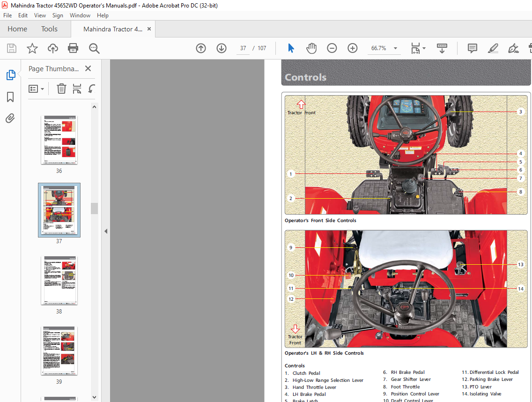Click the 'Controls' page heading
This screenshot has width=532, height=402.
pos(305,77)
